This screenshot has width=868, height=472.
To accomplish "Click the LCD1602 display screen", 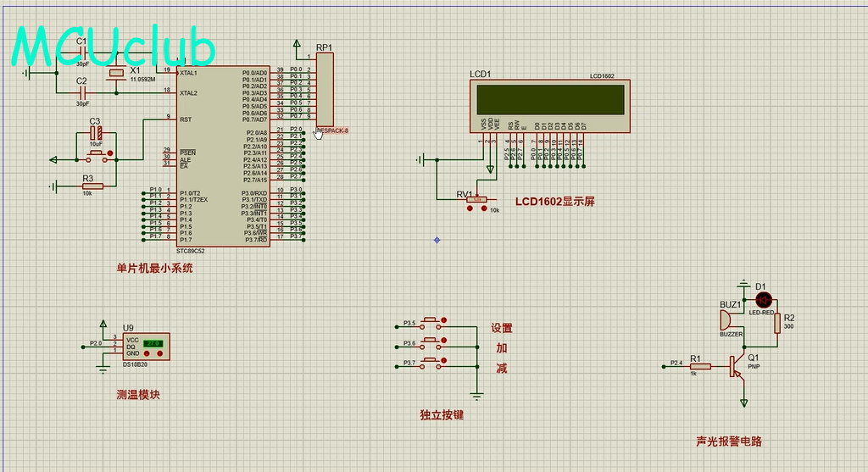I will point(550,102).
